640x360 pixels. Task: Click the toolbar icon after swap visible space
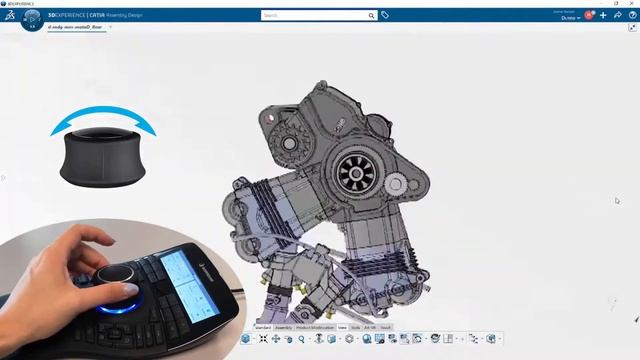pos(417,339)
